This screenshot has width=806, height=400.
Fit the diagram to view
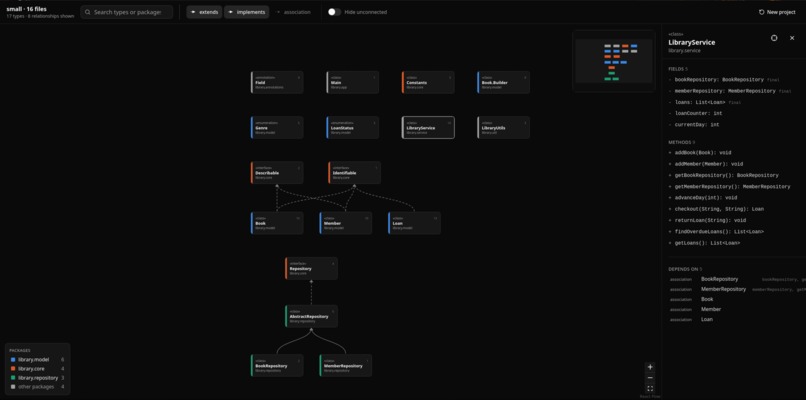click(x=650, y=389)
